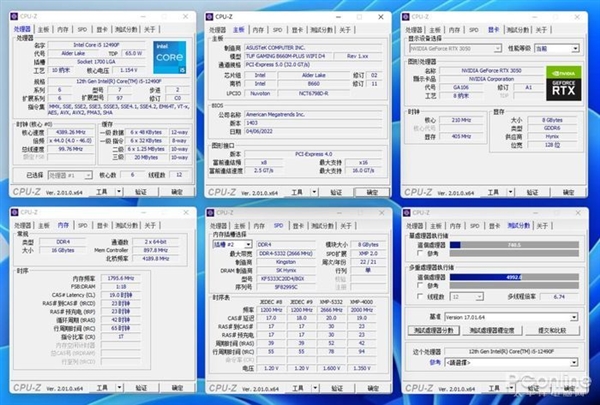Click the 6.74 multi-thread ratio value
The image size is (600, 405).
559,297
